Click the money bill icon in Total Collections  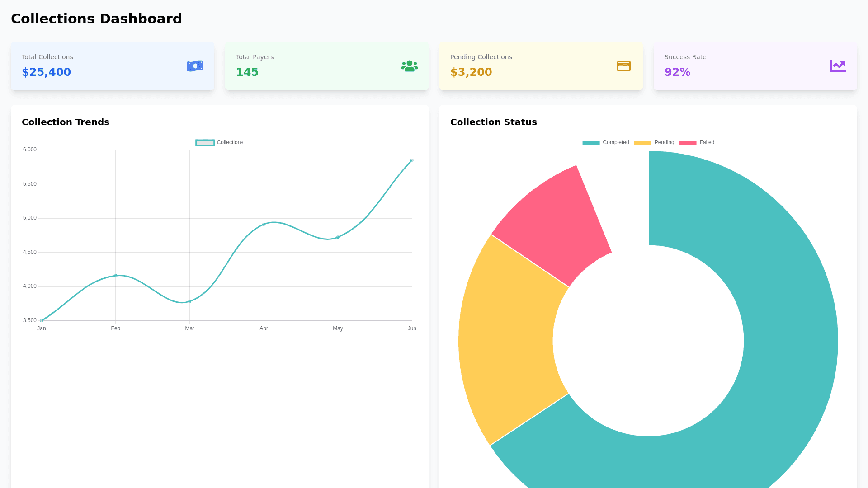195,66
